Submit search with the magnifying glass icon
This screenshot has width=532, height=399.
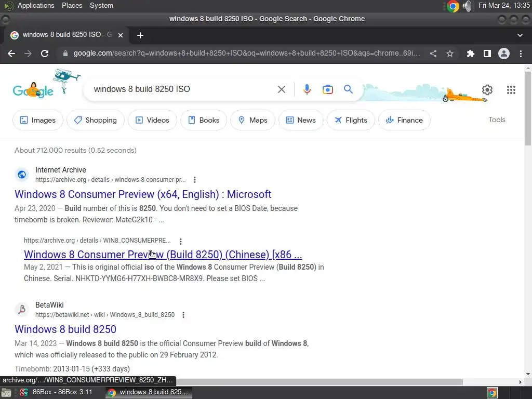tap(348, 89)
